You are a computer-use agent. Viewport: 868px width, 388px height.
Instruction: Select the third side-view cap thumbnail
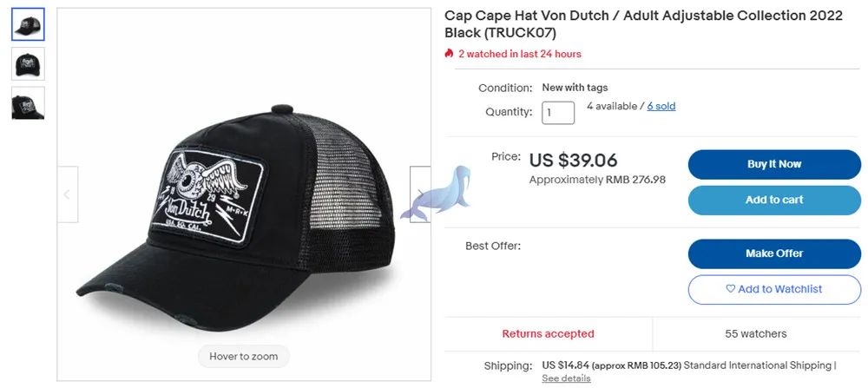tap(28, 103)
